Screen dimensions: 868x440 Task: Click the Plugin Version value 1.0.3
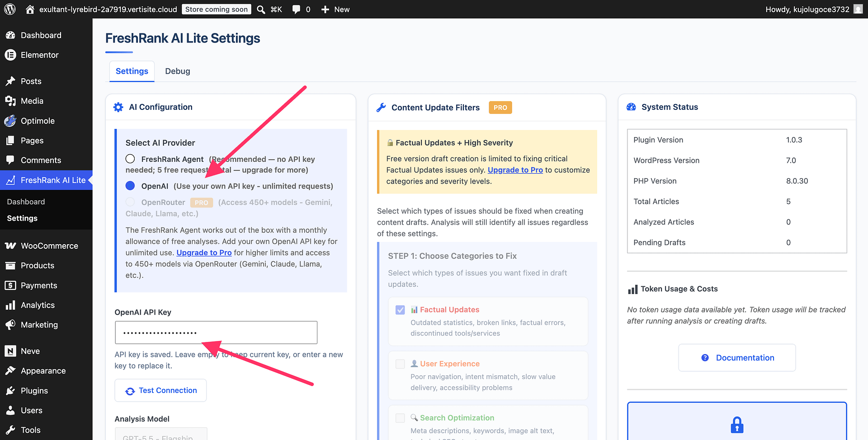794,140
